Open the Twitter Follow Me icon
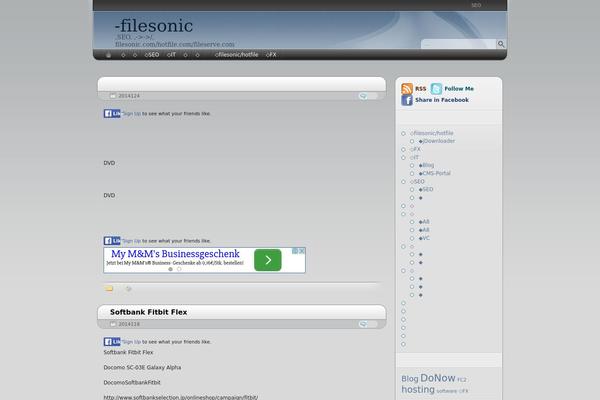 [436, 88]
